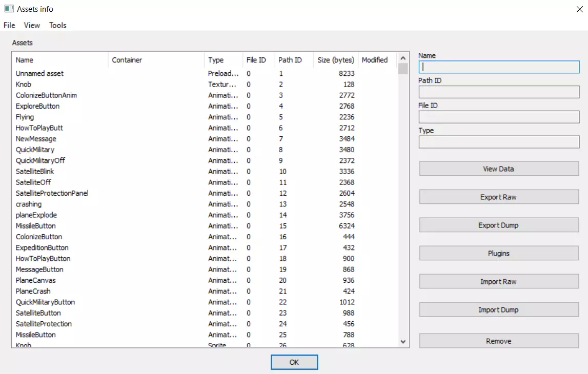Open the View menu
The image size is (588, 374).
(x=32, y=25)
